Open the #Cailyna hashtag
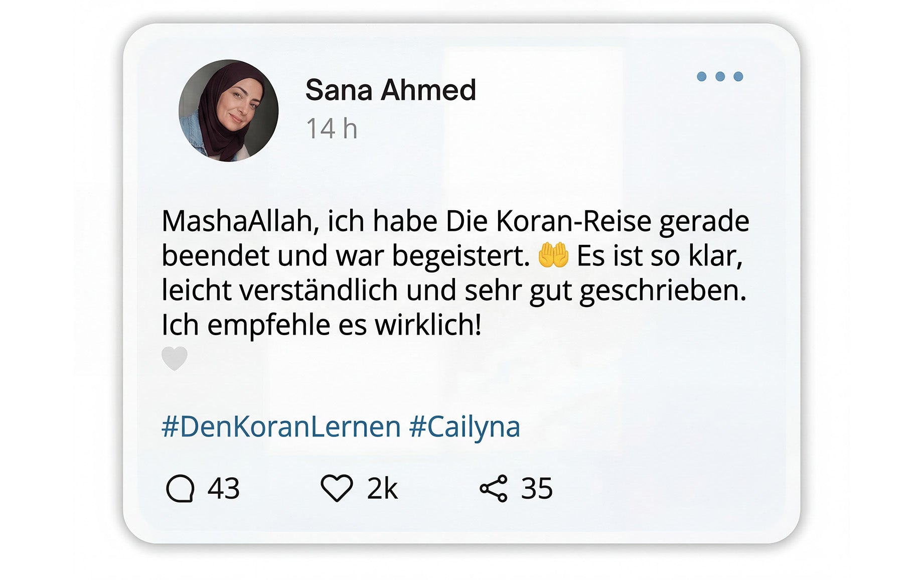Image resolution: width=924 pixels, height=580 pixels. tap(465, 427)
